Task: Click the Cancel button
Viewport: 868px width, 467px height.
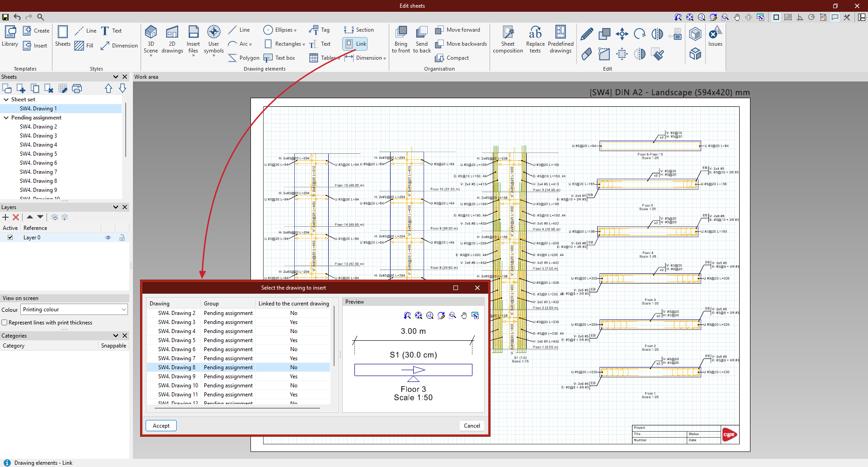Action: tap(472, 426)
